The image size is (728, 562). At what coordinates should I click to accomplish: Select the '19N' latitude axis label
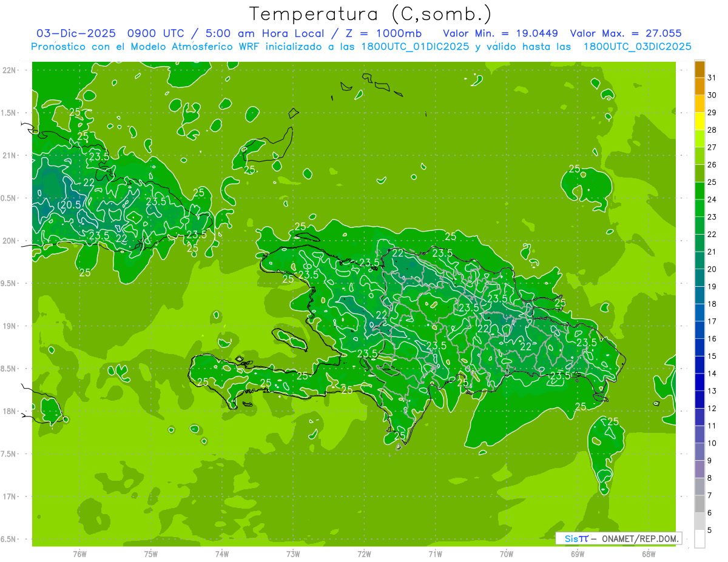(10, 326)
